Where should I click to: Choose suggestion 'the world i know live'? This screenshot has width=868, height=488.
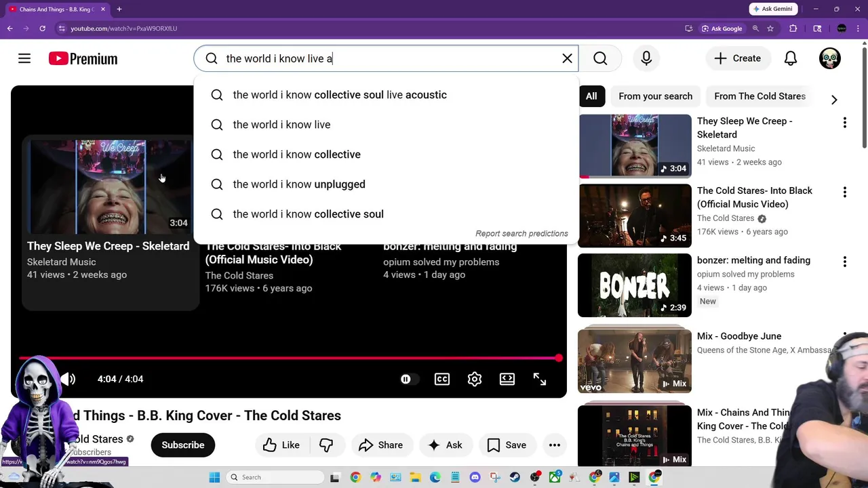(386, 125)
